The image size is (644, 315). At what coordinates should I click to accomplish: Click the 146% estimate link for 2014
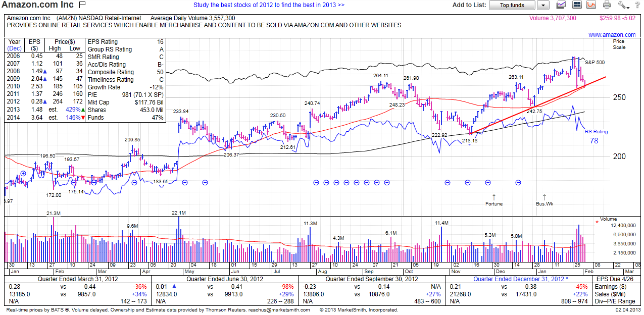tap(72, 118)
